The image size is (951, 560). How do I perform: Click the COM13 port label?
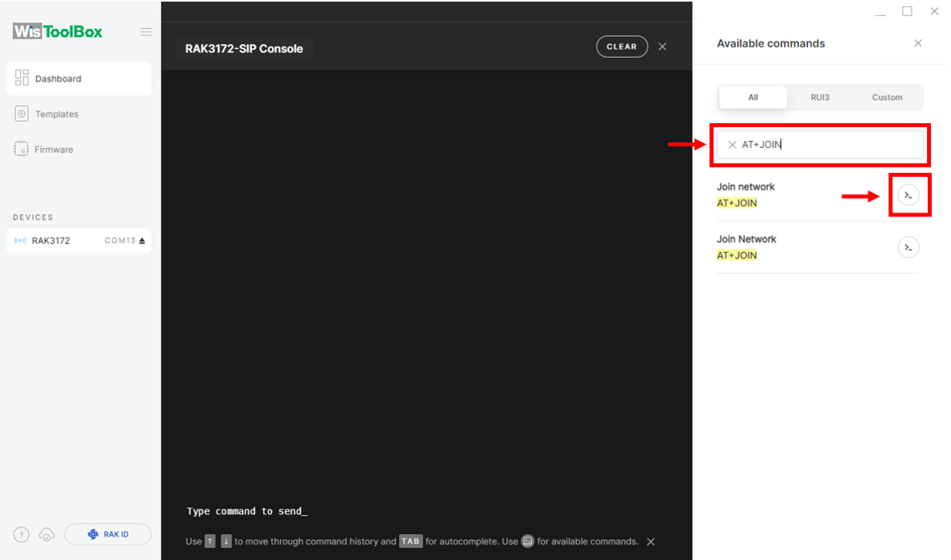coord(120,241)
